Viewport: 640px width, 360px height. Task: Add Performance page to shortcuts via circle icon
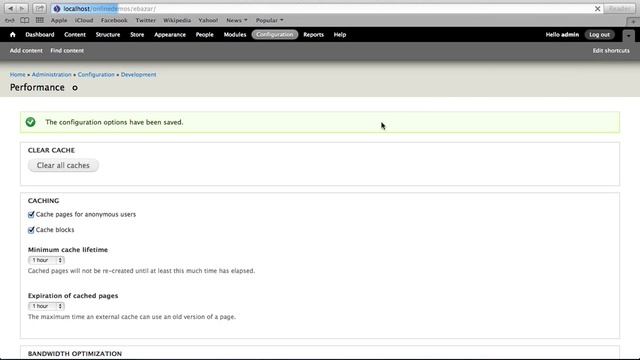(75, 88)
